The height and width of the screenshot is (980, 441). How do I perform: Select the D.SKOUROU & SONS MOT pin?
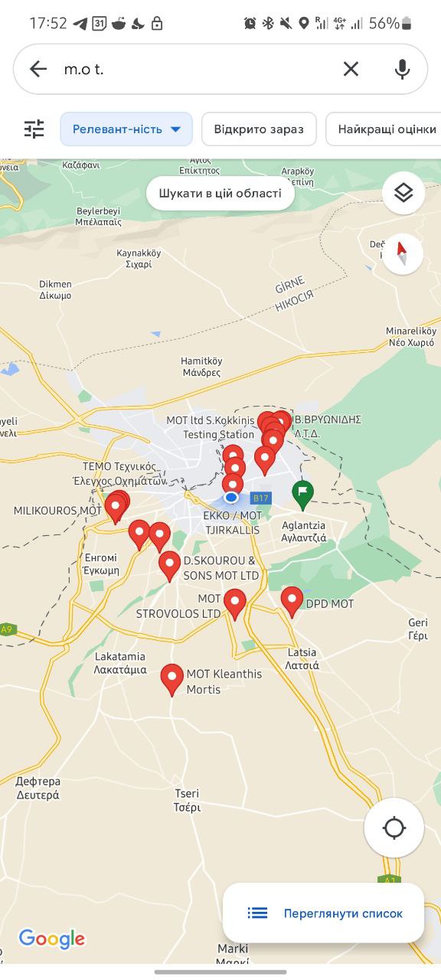pos(170,566)
